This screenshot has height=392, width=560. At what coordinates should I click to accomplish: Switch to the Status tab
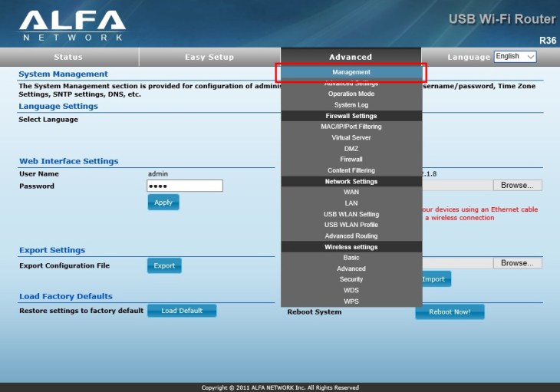pyautogui.click(x=68, y=57)
